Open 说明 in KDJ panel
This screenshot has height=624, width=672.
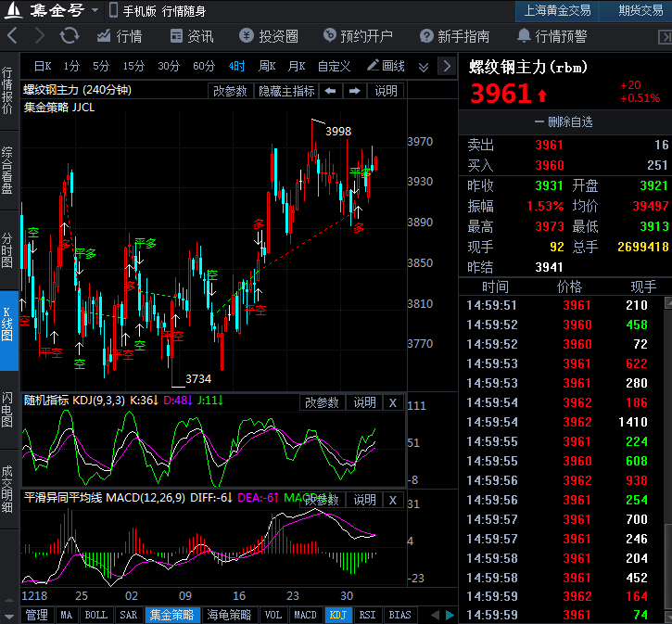coord(364,402)
